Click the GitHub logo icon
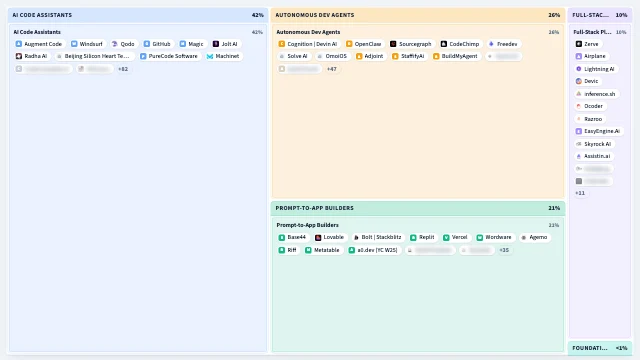640x360 pixels. pos(147,44)
